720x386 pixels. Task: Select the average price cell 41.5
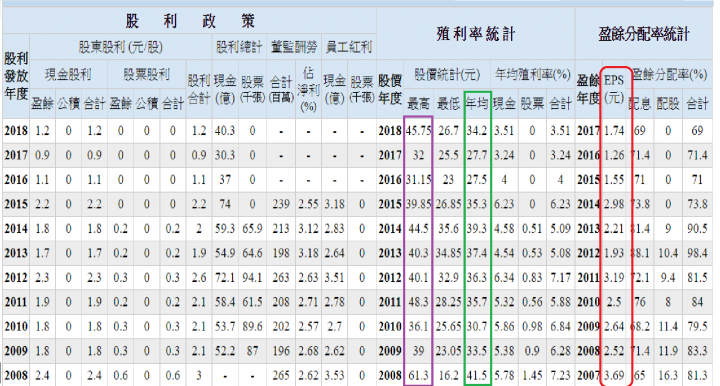[477, 375]
